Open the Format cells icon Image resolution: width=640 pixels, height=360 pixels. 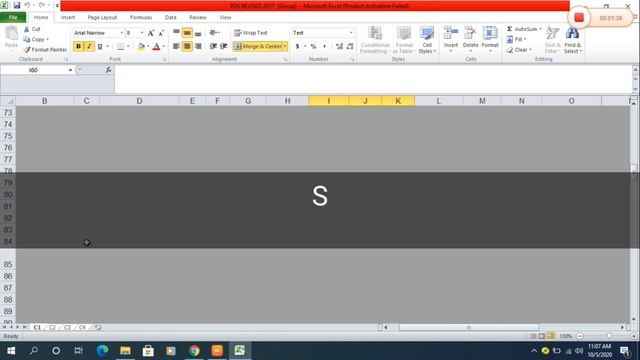pyautogui.click(x=490, y=33)
